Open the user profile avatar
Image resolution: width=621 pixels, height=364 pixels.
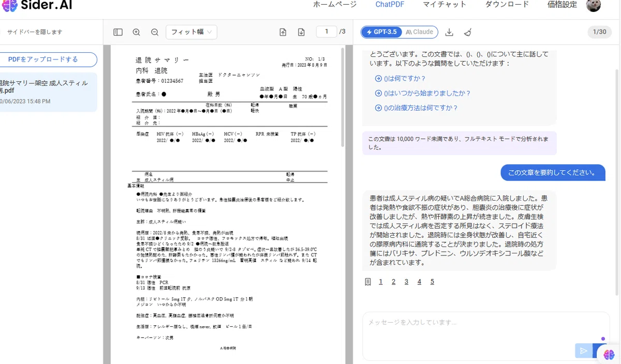point(593,5)
